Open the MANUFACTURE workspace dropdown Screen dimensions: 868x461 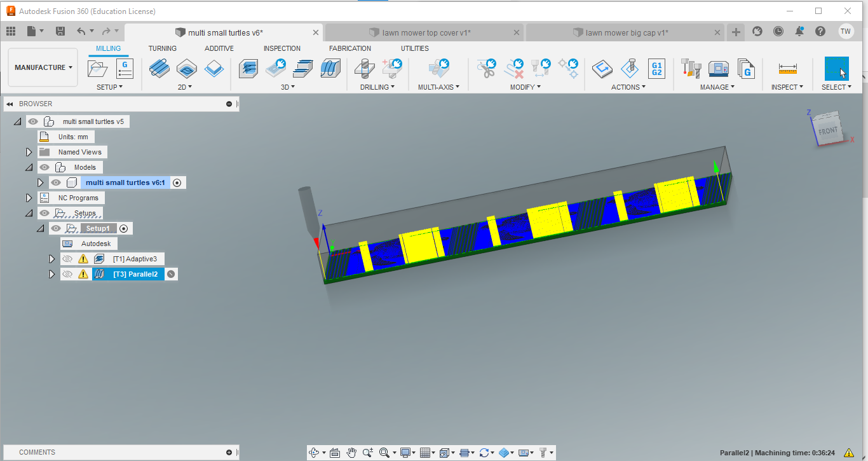pos(43,67)
